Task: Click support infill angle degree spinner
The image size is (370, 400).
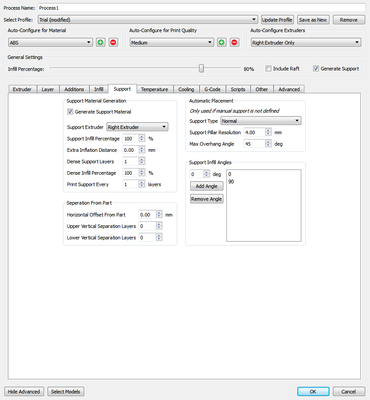Action: (x=200, y=174)
